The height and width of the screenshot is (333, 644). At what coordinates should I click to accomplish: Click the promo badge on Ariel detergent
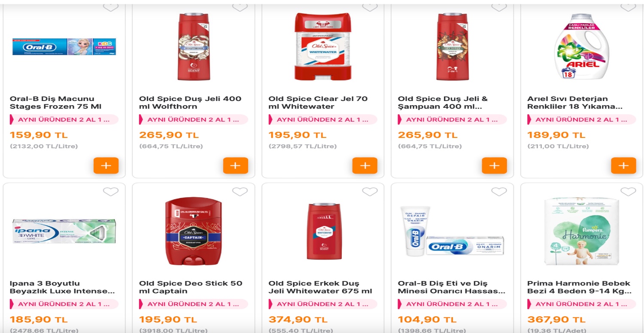pos(581,119)
